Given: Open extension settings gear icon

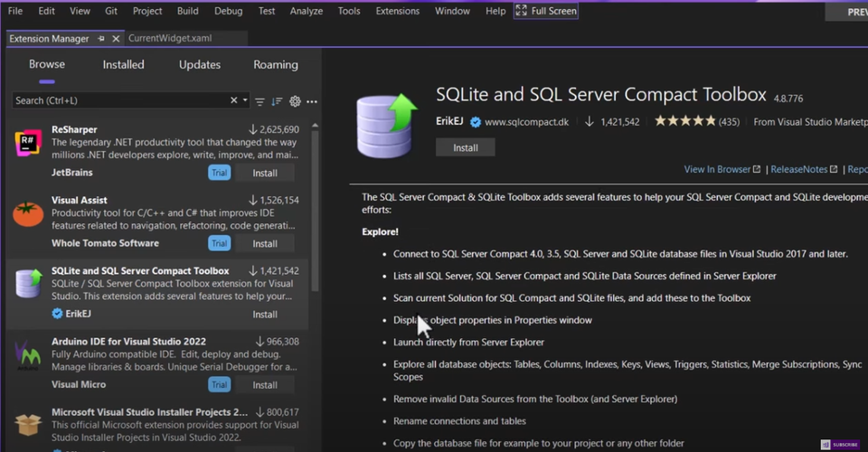Looking at the screenshot, I should click(295, 101).
